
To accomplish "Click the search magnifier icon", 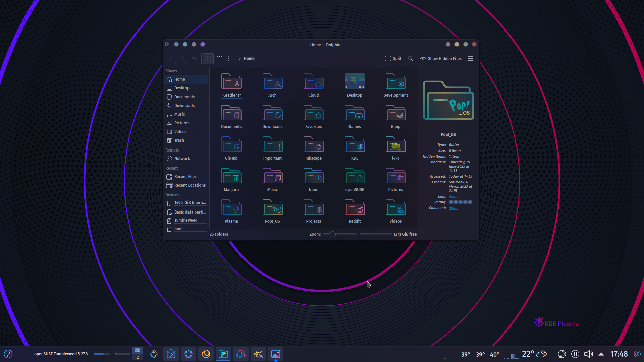I will click(x=410, y=59).
